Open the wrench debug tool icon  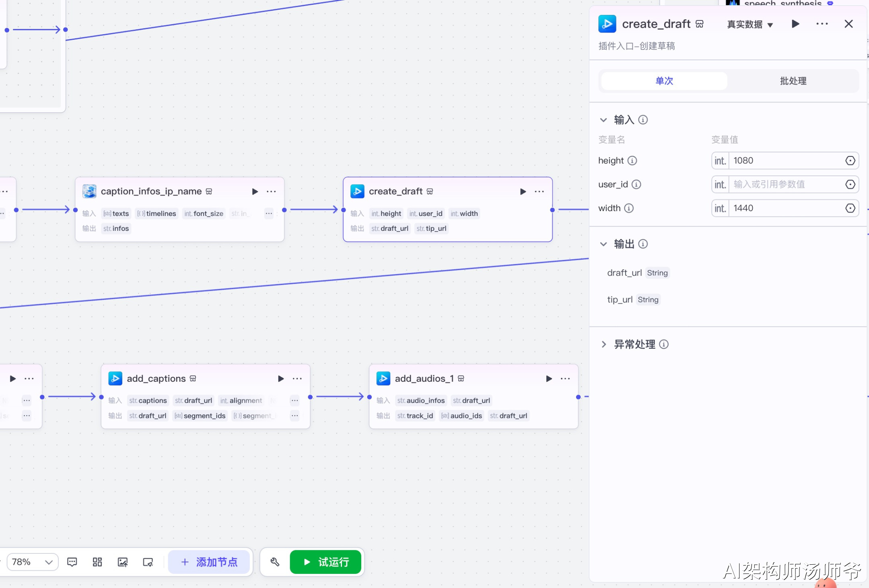(x=275, y=562)
